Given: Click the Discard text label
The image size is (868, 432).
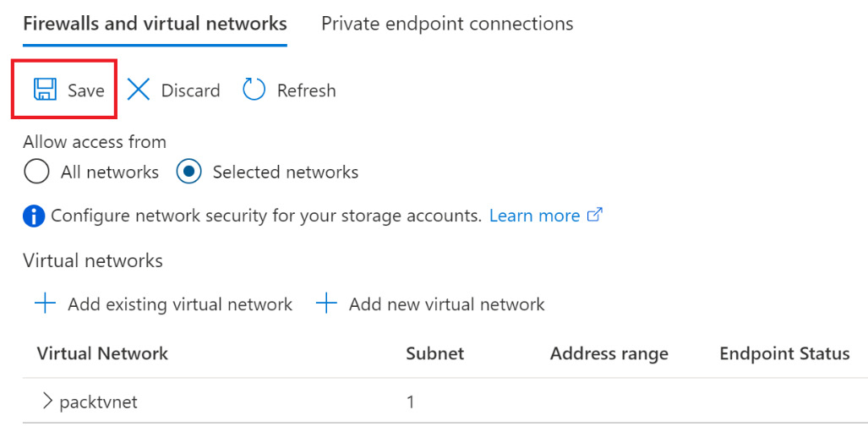Looking at the screenshot, I should [190, 90].
